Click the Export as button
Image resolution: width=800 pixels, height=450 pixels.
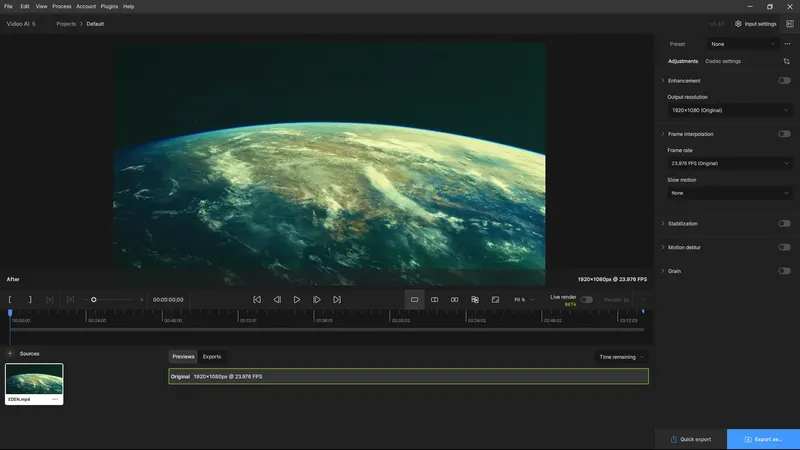763,439
